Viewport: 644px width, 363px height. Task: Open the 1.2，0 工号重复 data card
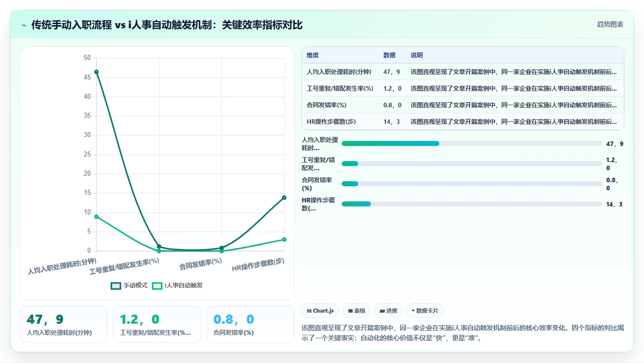pos(156,324)
